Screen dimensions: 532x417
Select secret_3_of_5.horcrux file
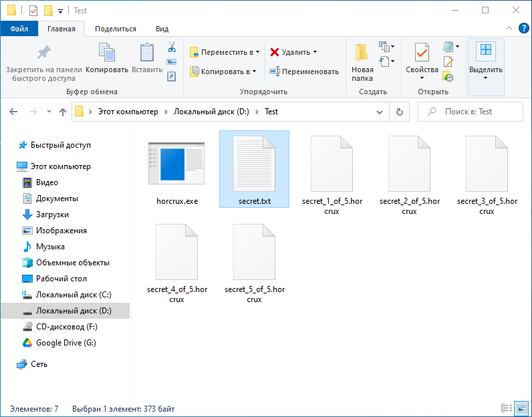point(487,174)
